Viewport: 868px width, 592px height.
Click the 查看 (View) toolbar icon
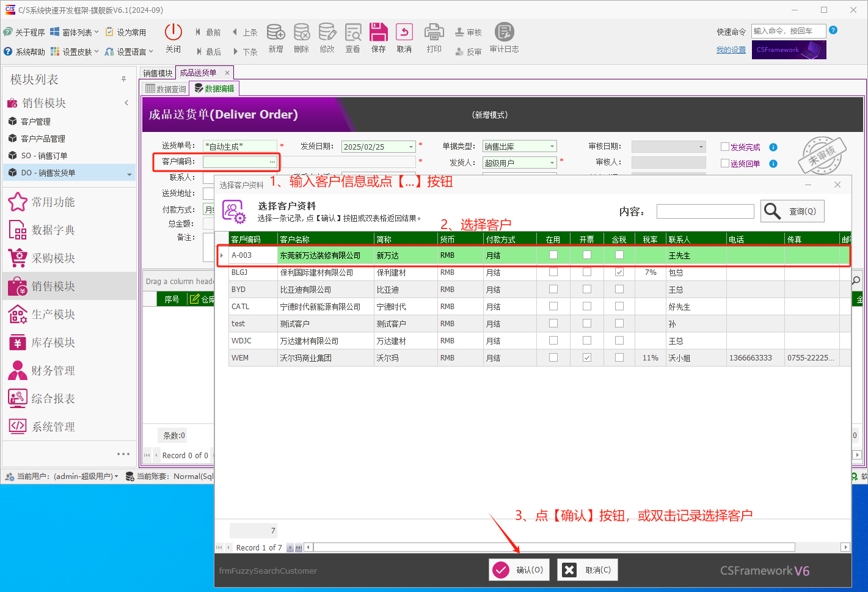(x=352, y=38)
